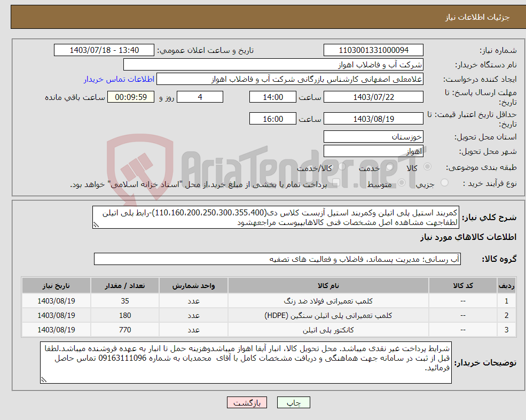
Task: Select the کالا radio button
Action: point(427,167)
